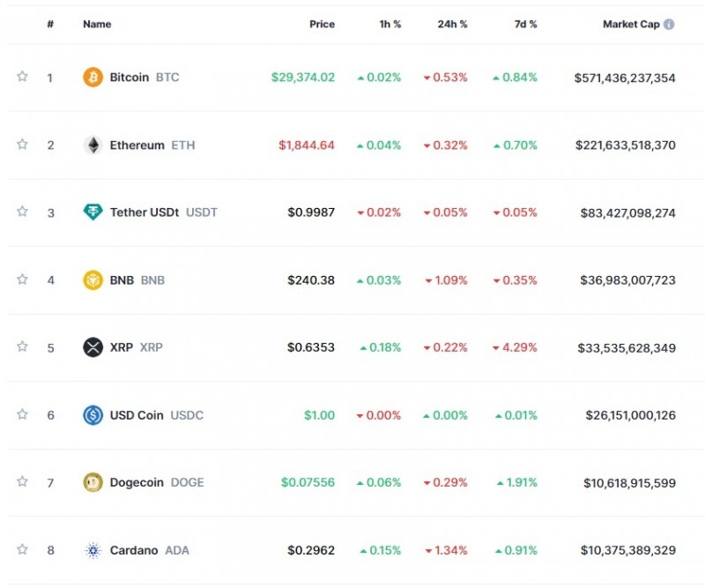Sort by the 24h % column
Viewport: 705px width, 588px height.
452,25
